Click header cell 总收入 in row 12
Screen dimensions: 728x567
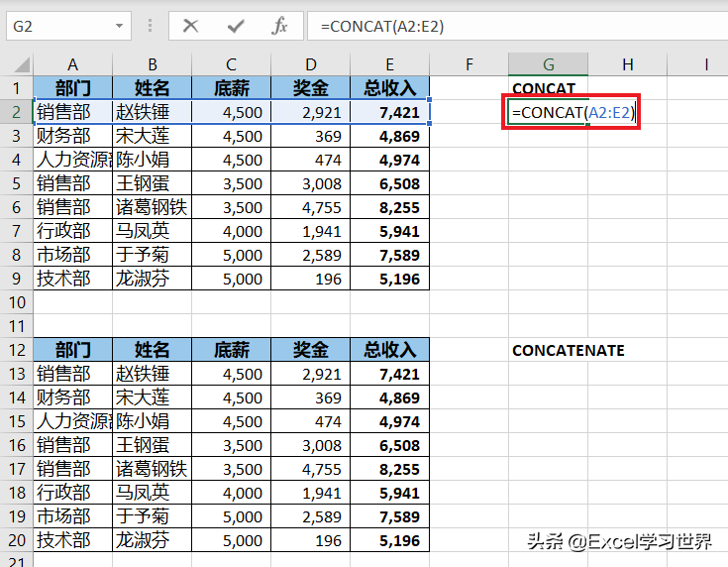pyautogui.click(x=390, y=350)
